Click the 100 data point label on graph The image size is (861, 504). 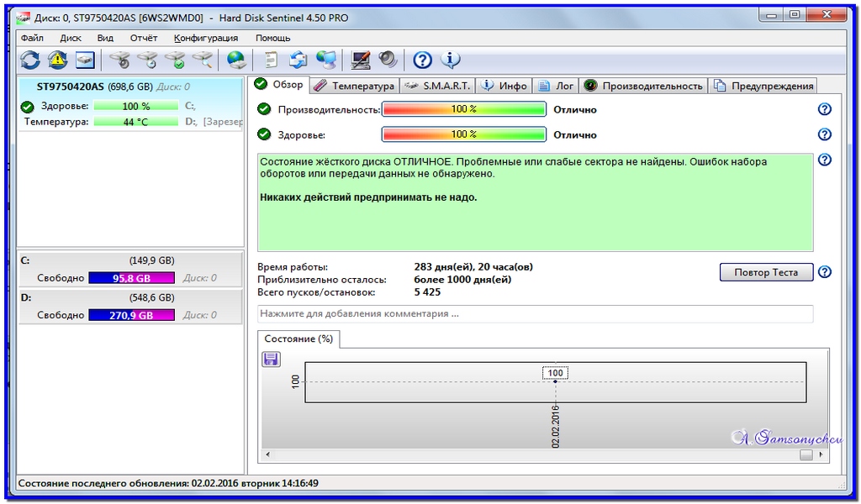(x=555, y=373)
